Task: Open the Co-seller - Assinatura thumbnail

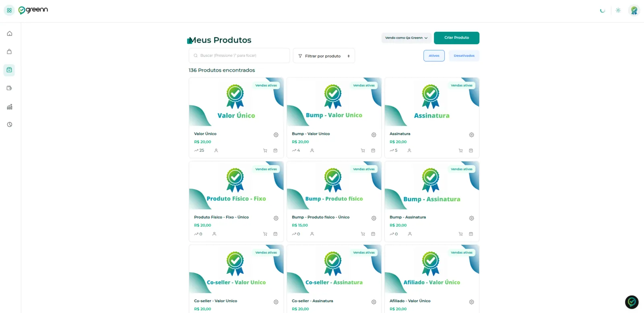Action: click(334, 269)
